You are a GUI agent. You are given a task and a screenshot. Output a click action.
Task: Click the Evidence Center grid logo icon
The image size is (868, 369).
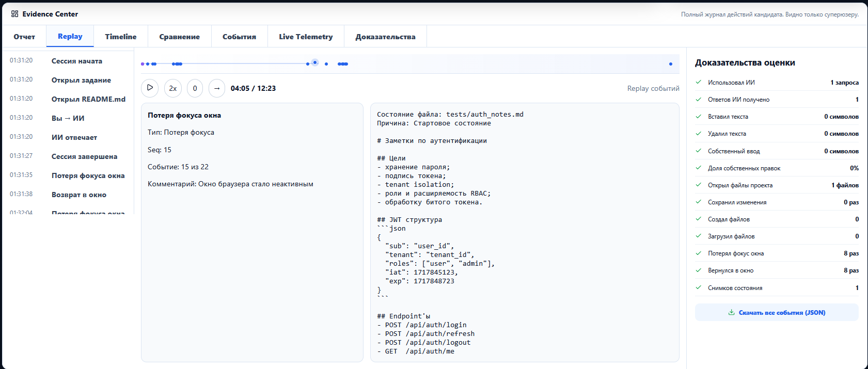coord(14,14)
